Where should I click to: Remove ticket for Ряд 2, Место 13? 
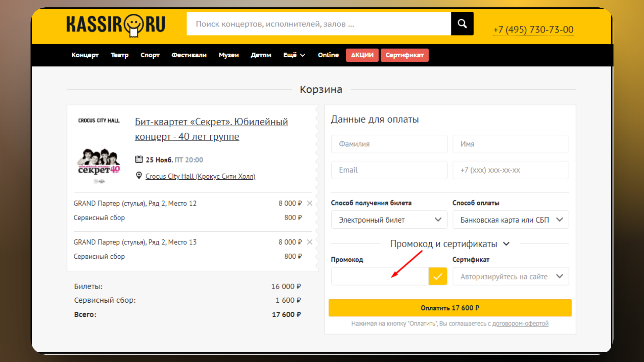click(310, 242)
